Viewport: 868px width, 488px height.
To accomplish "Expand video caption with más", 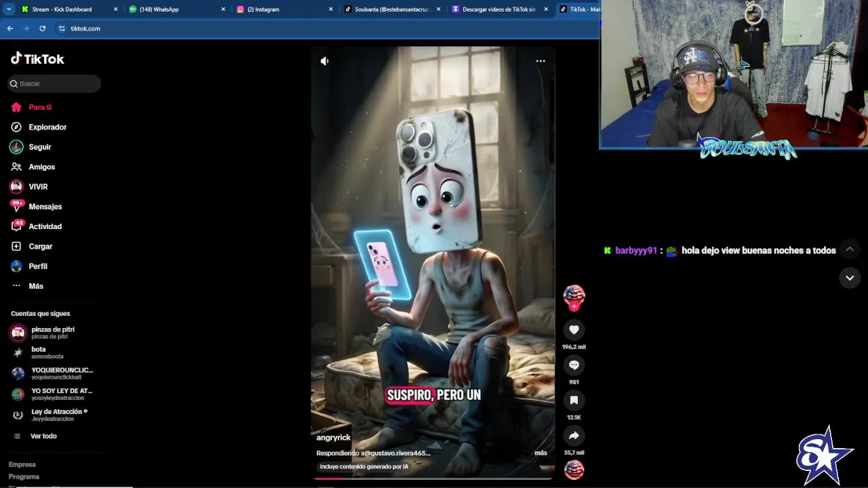I will tap(540, 453).
